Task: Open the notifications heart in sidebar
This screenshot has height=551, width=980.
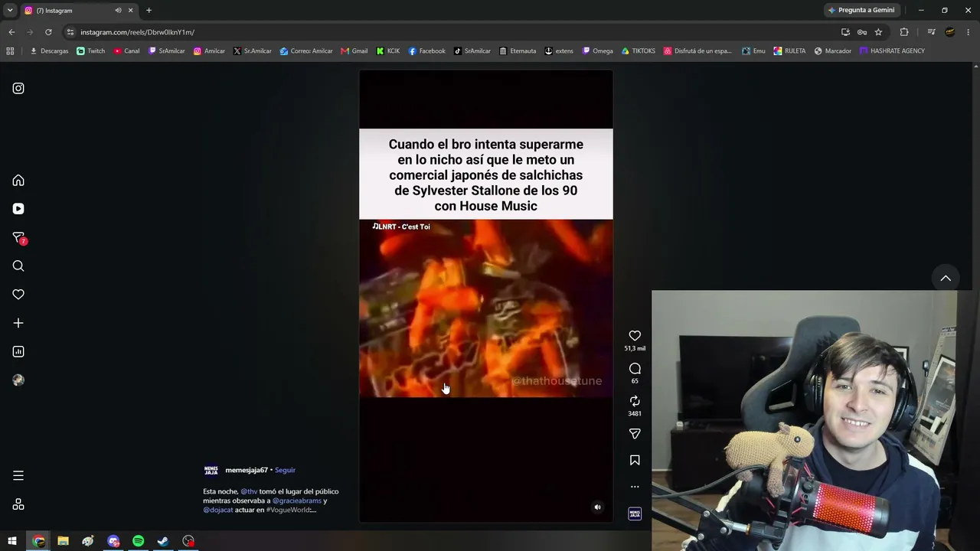Action: [18, 295]
